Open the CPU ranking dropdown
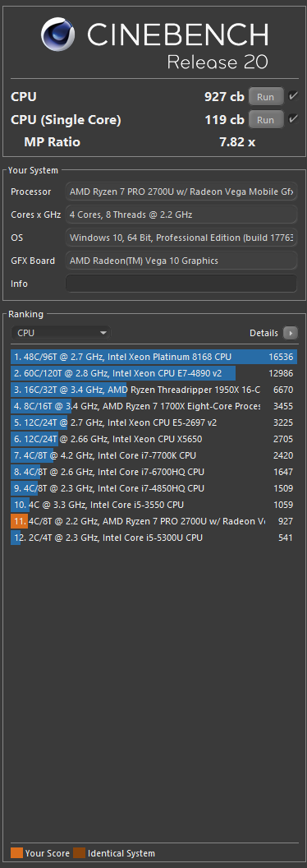The image size is (307, 868). coord(61,333)
